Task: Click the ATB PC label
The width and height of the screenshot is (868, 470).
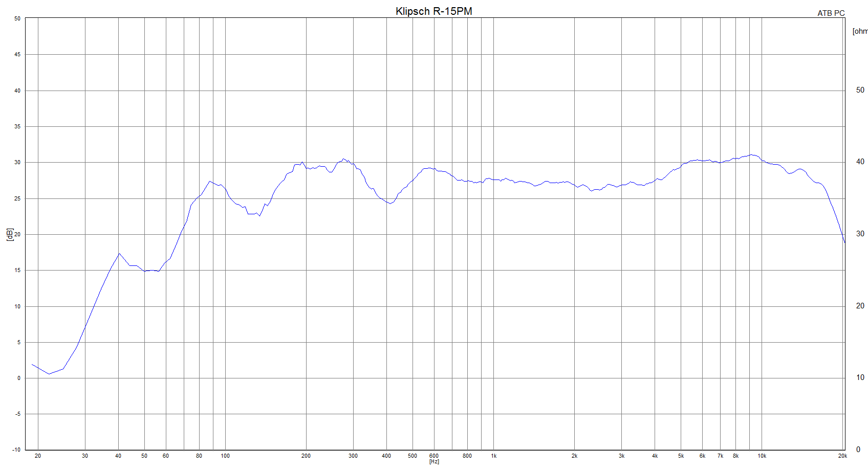Action: [831, 13]
